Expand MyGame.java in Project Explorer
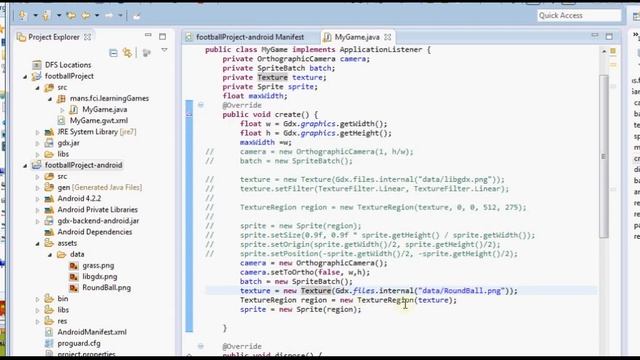Viewport: 640px width, 360px height. point(62,109)
